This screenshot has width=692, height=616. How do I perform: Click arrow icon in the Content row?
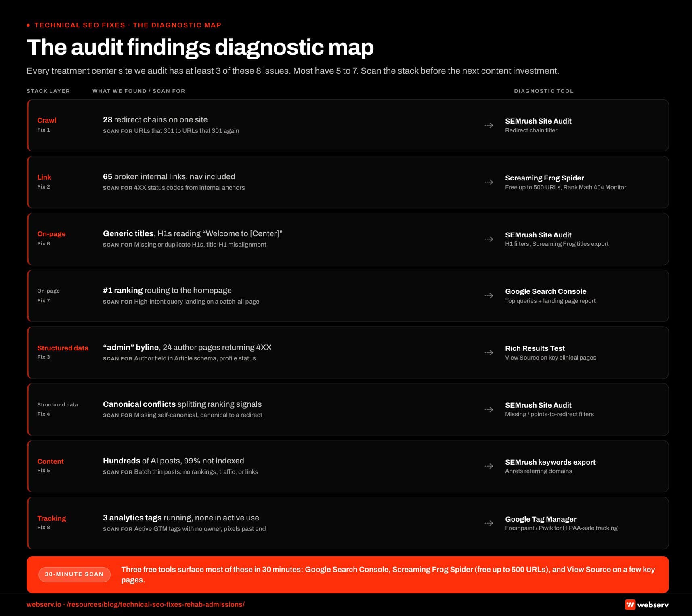coord(489,466)
